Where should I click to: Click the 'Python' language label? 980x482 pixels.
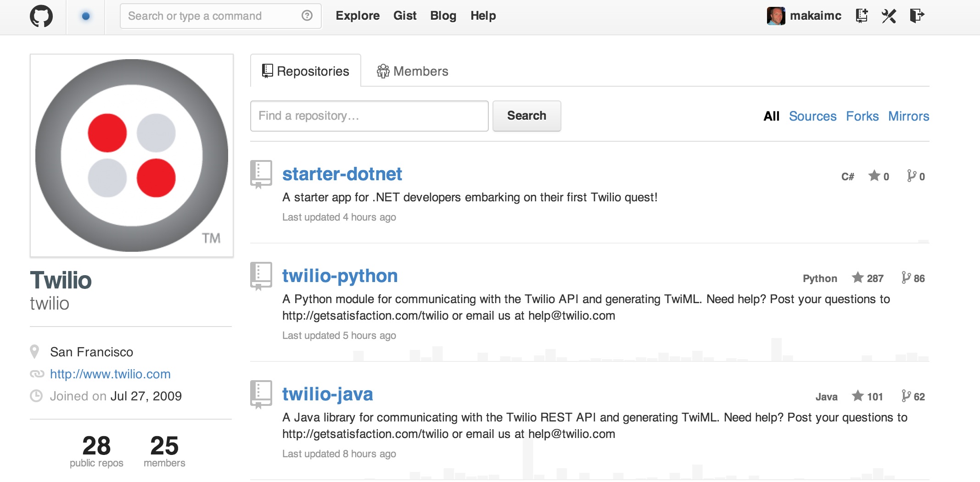pos(820,278)
